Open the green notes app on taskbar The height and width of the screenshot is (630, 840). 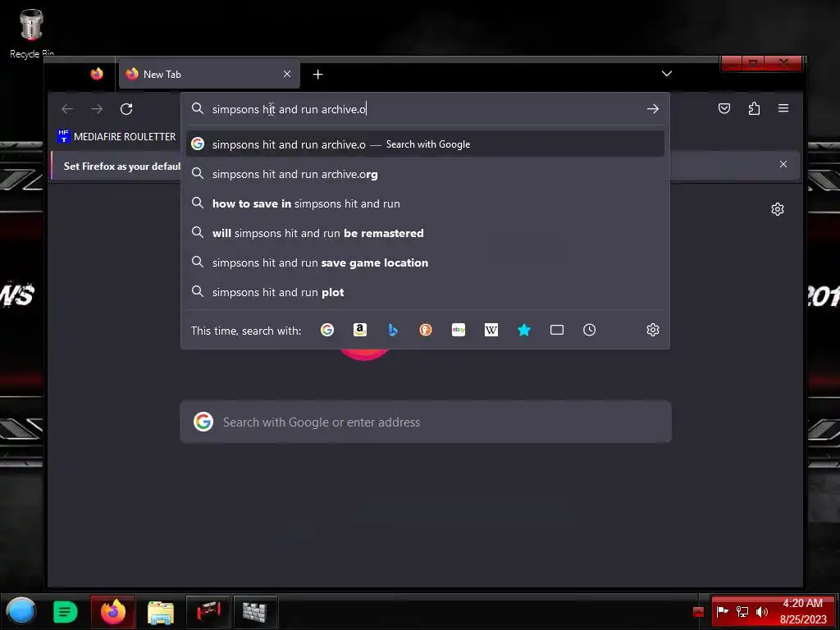click(x=66, y=612)
